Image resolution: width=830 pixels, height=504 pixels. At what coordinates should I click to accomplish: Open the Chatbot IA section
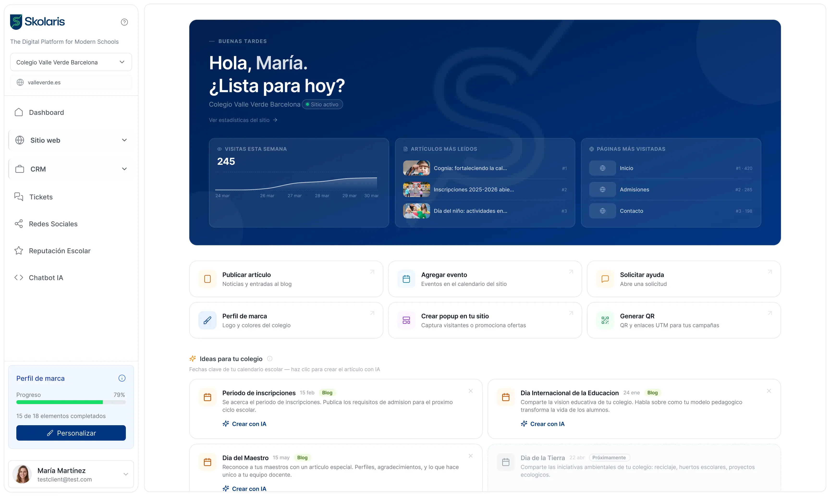tap(46, 277)
